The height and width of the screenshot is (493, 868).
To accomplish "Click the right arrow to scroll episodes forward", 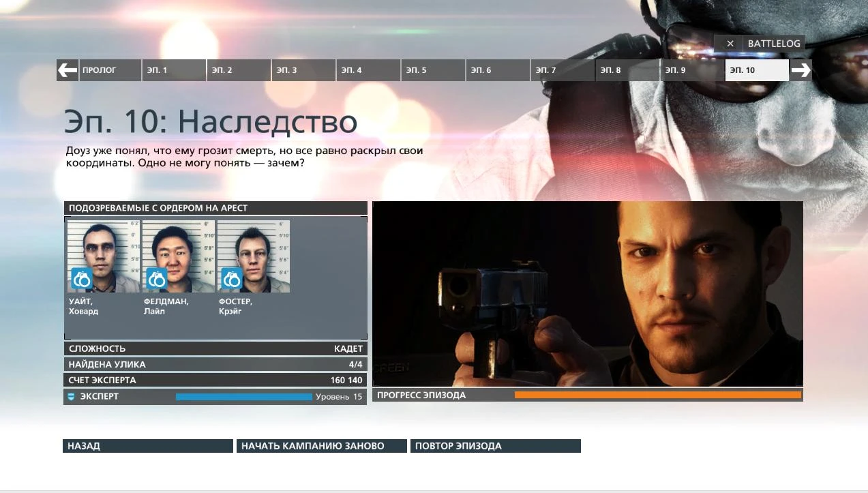I will pos(802,70).
